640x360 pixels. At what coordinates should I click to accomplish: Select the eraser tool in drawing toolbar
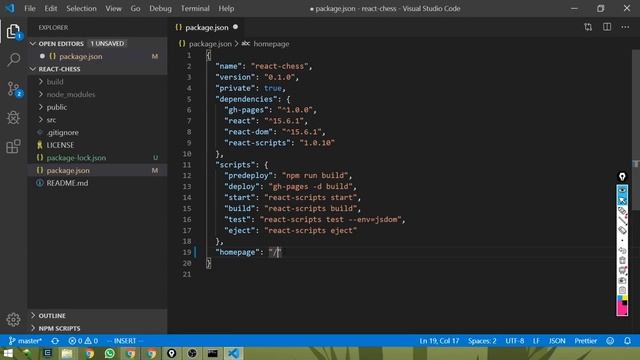[622, 230]
